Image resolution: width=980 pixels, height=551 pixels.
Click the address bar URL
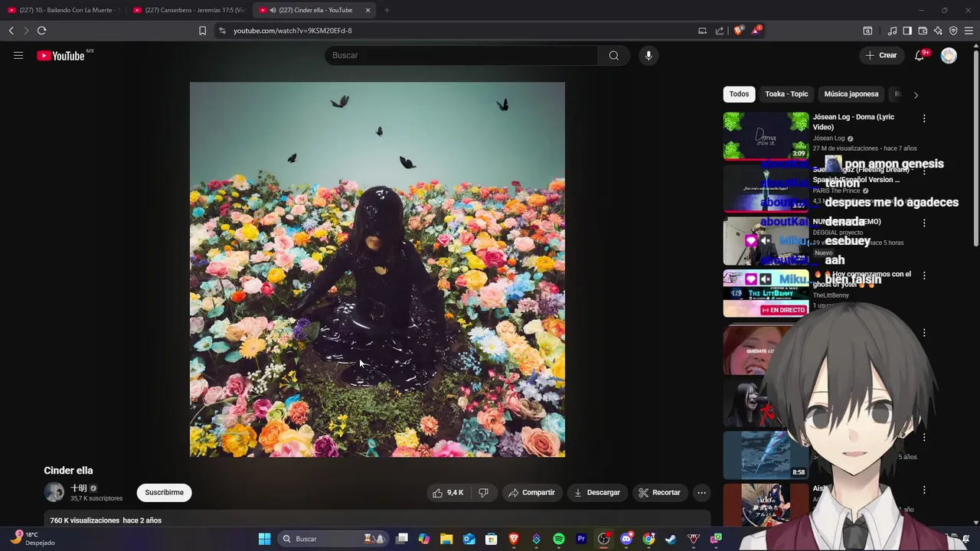point(292,31)
